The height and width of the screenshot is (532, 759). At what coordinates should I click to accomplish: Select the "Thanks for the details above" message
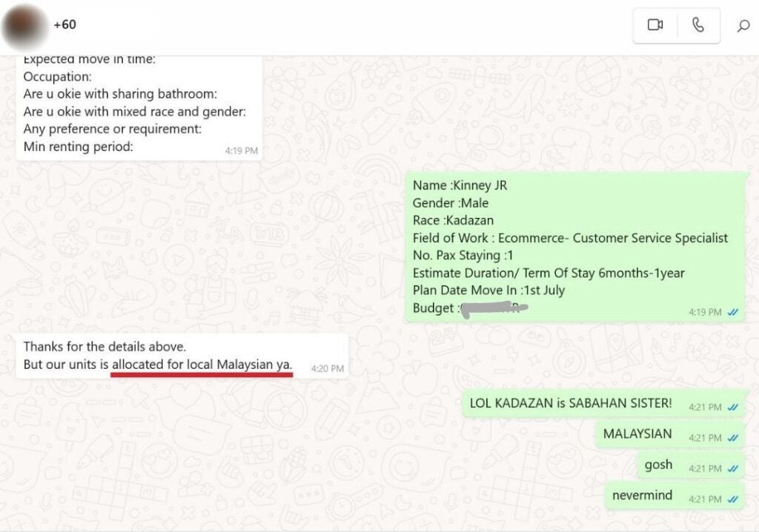click(x=105, y=346)
